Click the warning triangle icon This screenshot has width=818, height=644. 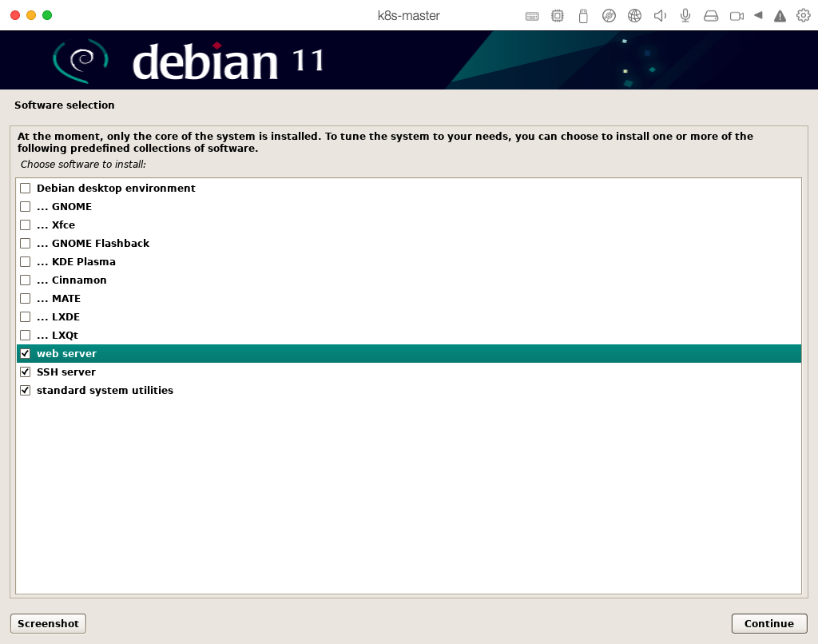coord(780,16)
